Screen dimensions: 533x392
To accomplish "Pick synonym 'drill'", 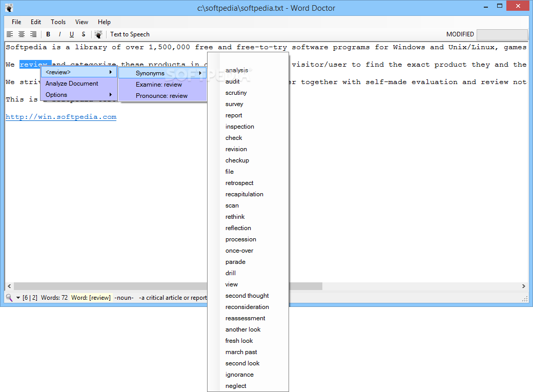I will pyautogui.click(x=230, y=273).
